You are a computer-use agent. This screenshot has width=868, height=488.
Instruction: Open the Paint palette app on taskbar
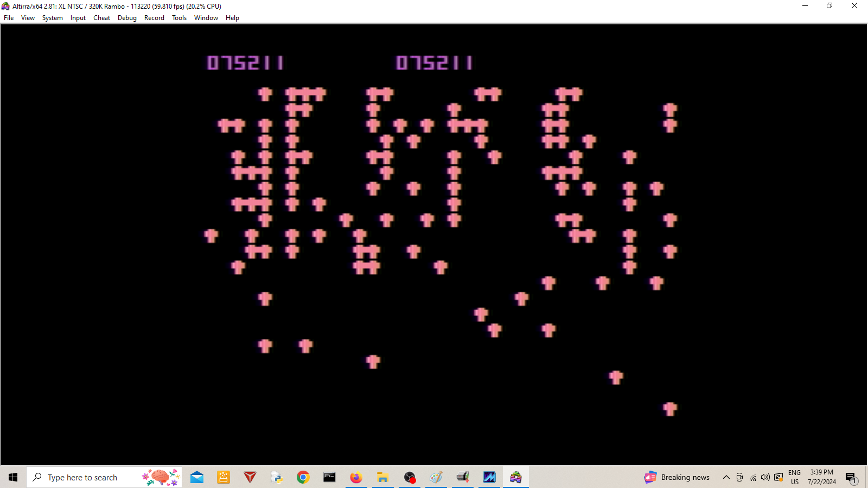tap(436, 477)
